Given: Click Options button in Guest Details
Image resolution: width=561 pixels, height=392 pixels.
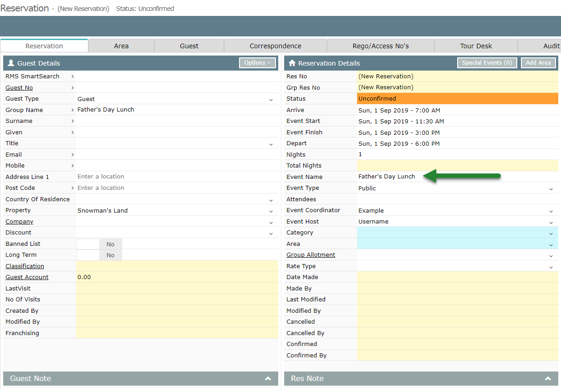Looking at the screenshot, I should 257,63.
